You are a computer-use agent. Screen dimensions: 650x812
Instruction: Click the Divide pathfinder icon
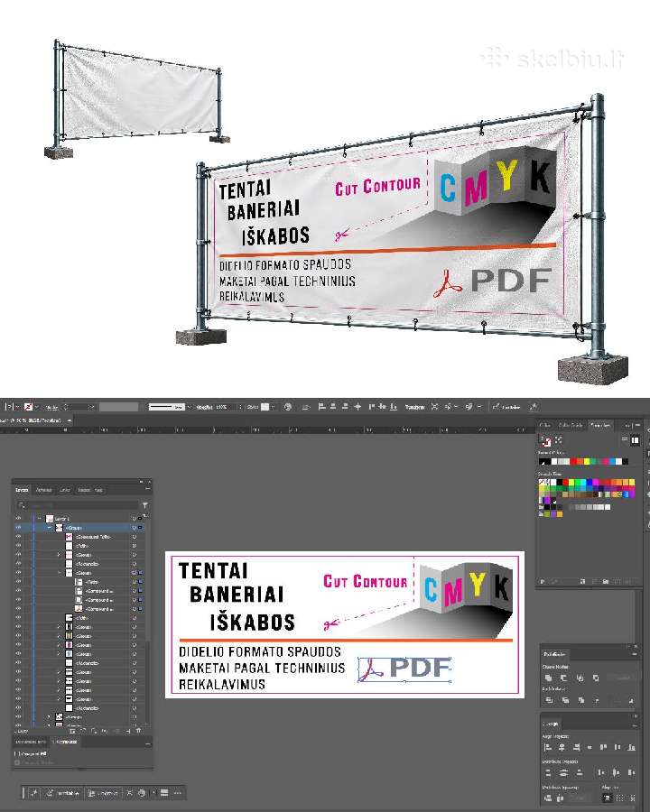pyautogui.click(x=548, y=700)
